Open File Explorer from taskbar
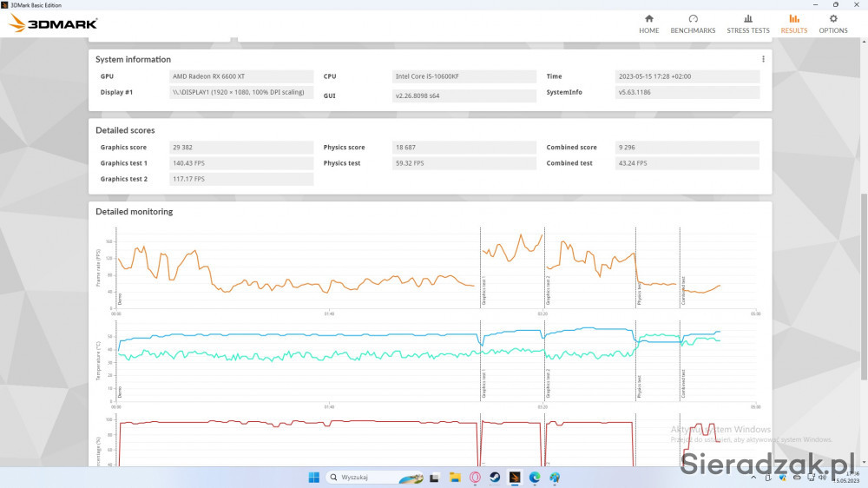The width and height of the screenshot is (868, 488). coord(455,478)
